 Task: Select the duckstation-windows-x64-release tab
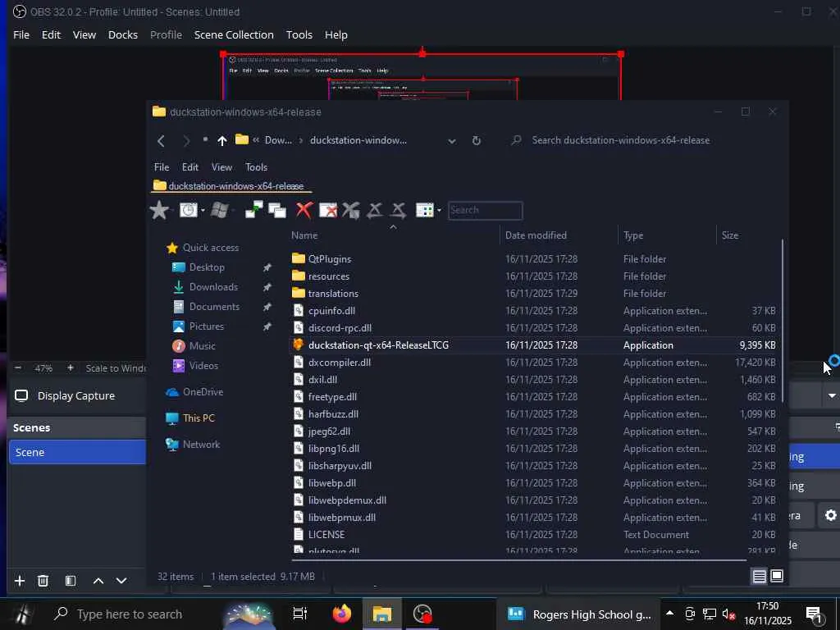[x=230, y=186]
